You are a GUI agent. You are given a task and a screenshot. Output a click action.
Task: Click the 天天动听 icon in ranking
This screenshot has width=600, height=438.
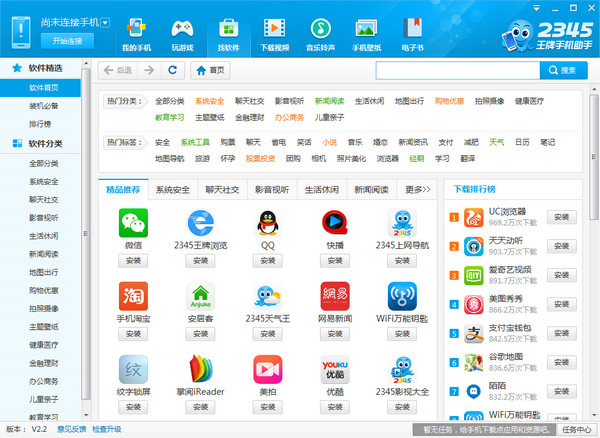(x=474, y=247)
